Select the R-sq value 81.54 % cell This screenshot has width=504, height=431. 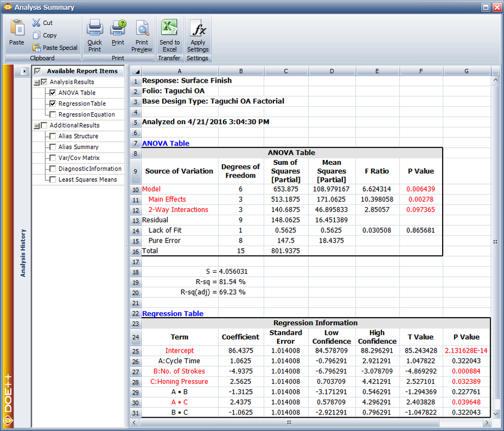point(240,282)
